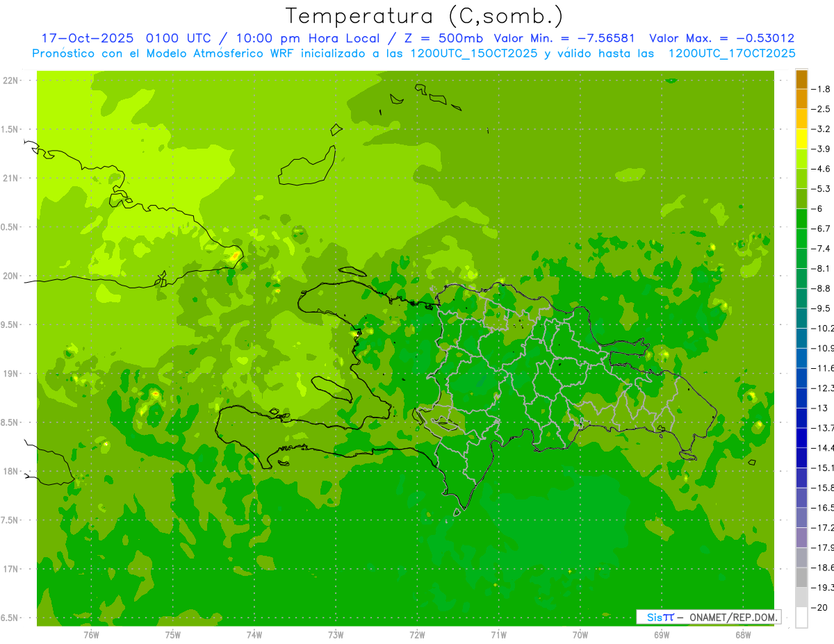
Task: Click the "-4.6" legend value
Action: click(x=822, y=169)
